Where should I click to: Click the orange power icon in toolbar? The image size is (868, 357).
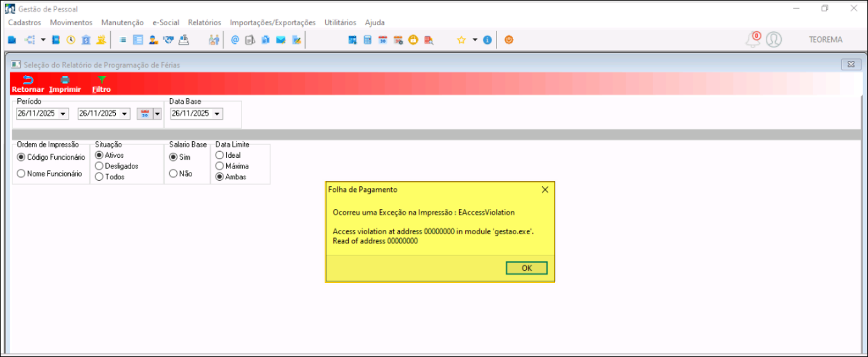click(509, 40)
